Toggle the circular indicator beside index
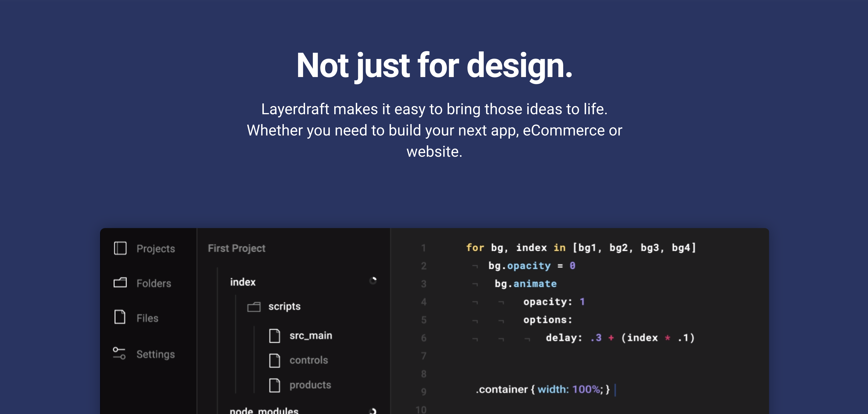868x414 pixels. [373, 280]
